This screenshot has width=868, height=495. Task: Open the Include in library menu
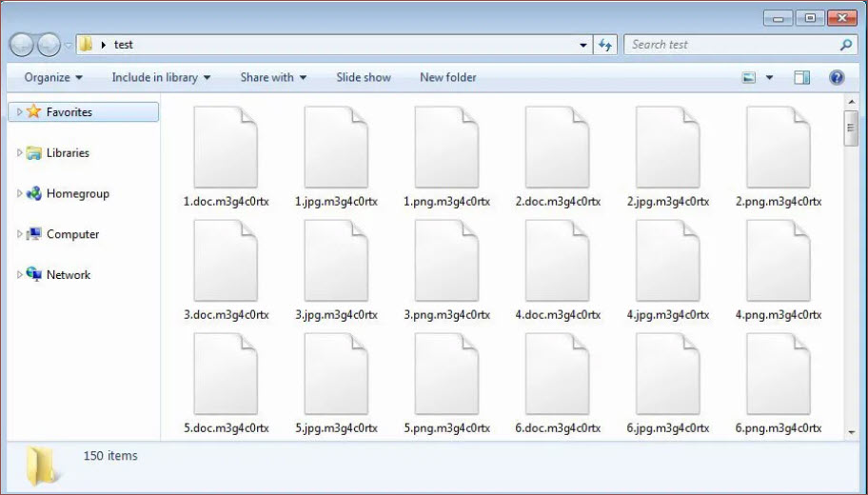[x=161, y=78]
